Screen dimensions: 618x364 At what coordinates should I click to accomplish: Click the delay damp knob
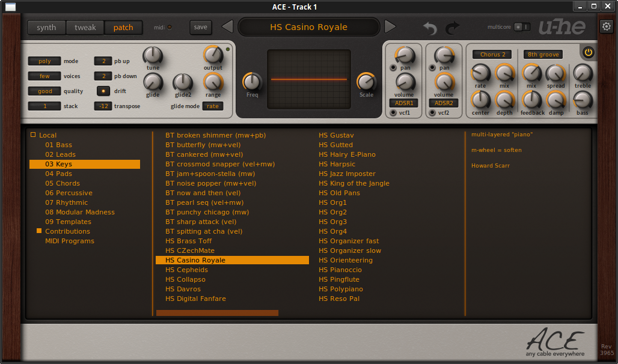coord(555,100)
